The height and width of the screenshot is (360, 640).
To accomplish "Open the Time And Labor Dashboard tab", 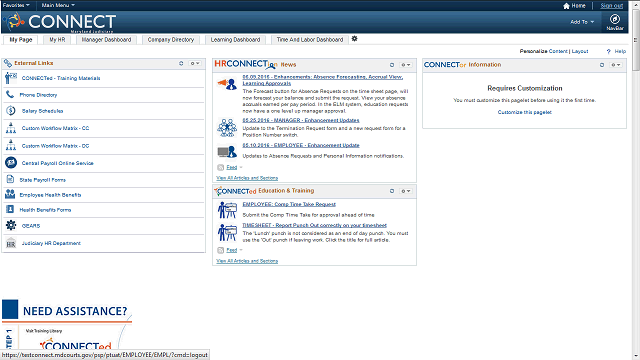I will pos(310,40).
